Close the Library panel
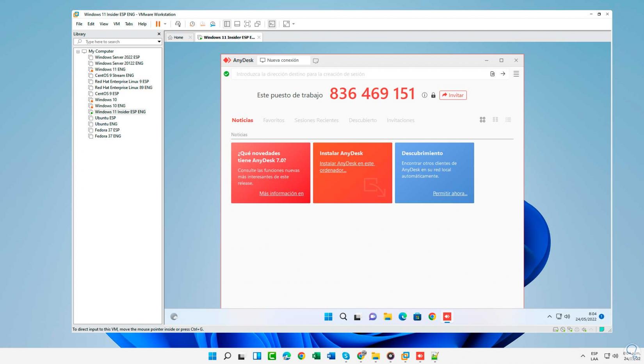Image resolution: width=644 pixels, height=364 pixels. click(x=159, y=34)
